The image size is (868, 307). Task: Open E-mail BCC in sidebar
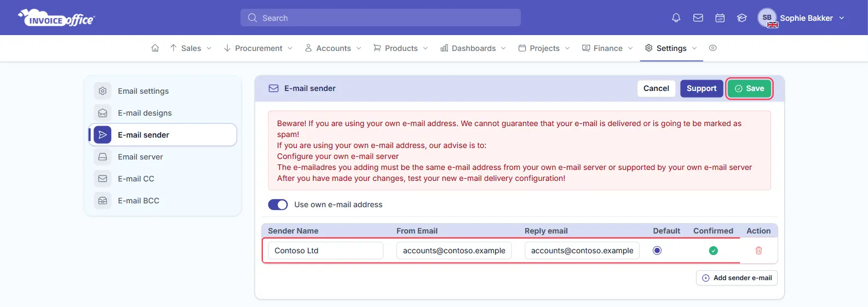point(163,201)
